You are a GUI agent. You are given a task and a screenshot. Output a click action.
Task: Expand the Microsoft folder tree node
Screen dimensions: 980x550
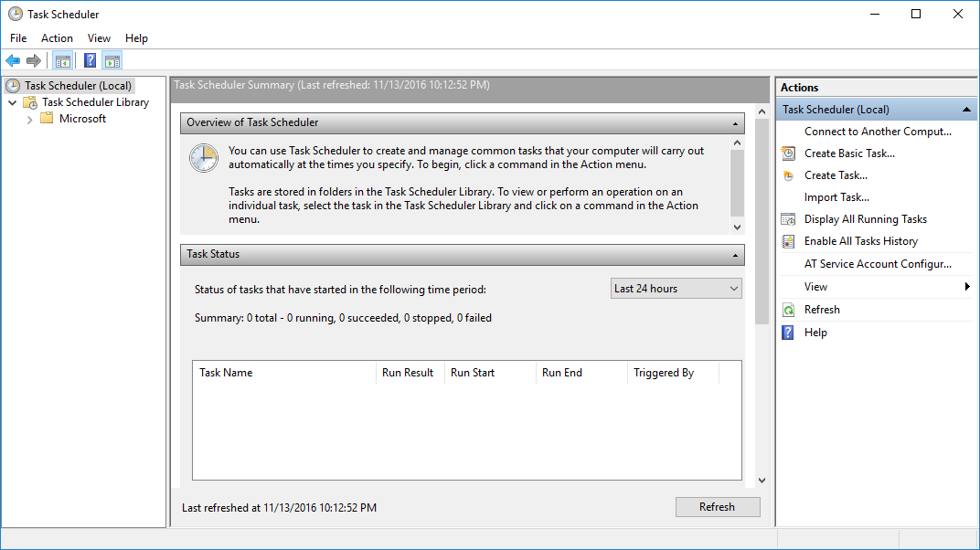tap(30, 119)
